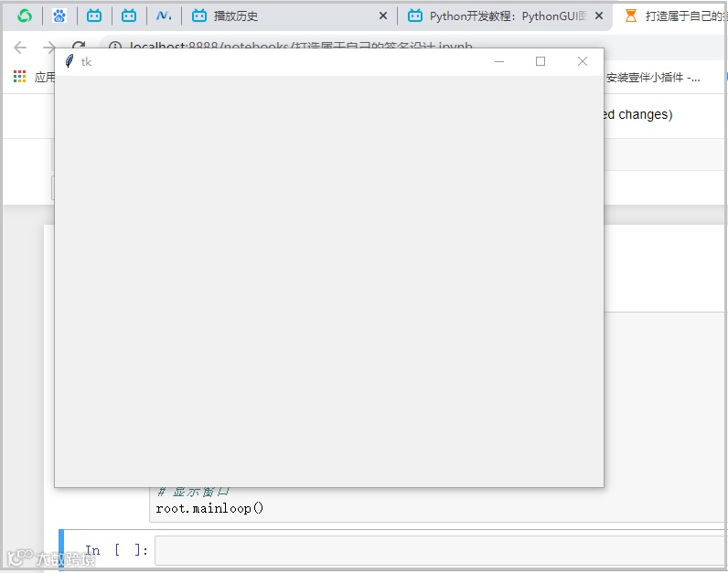728x573 pixels.
Task: Open the 安装壹伴小插件 bookmark
Action: [x=652, y=78]
